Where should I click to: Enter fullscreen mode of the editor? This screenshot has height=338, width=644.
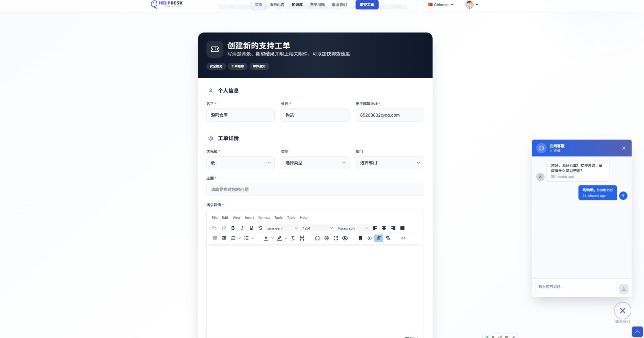coord(336,238)
